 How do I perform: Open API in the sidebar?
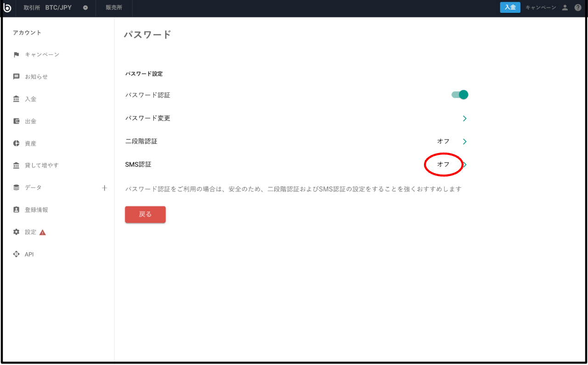[29, 254]
